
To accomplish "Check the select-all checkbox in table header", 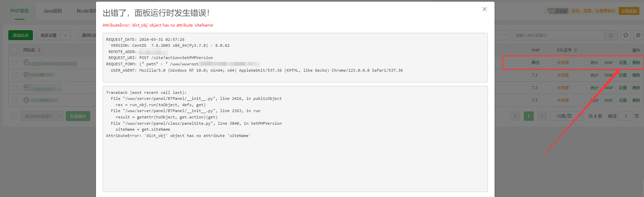I will tap(15, 50).
